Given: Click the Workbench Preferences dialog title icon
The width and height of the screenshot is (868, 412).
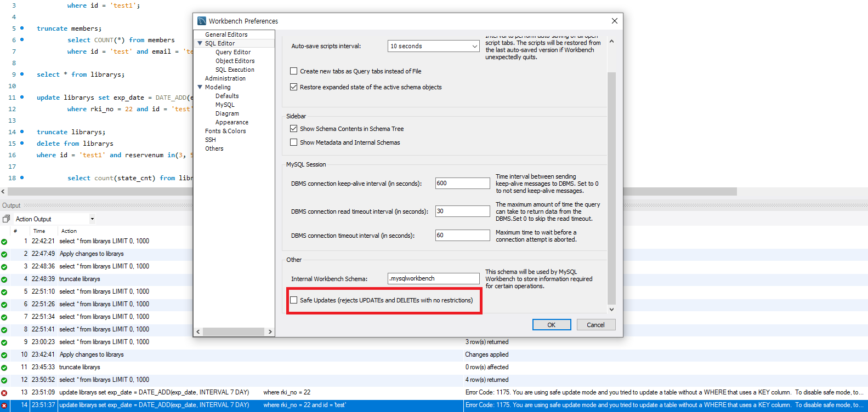Looking at the screenshot, I should [201, 21].
